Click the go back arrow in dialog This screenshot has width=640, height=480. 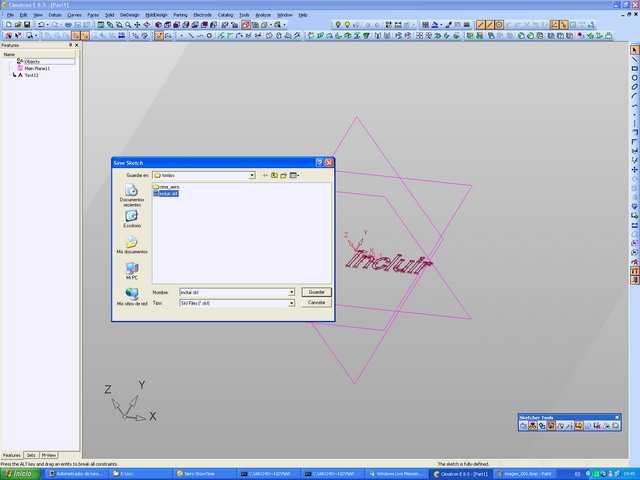click(x=265, y=175)
